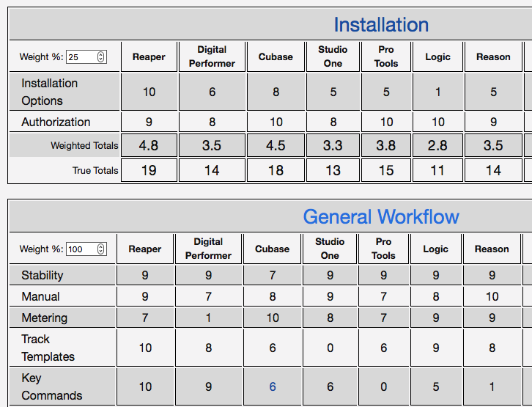Select Reason's Manual score of 10
The height and width of the screenshot is (407, 532).
(x=492, y=297)
